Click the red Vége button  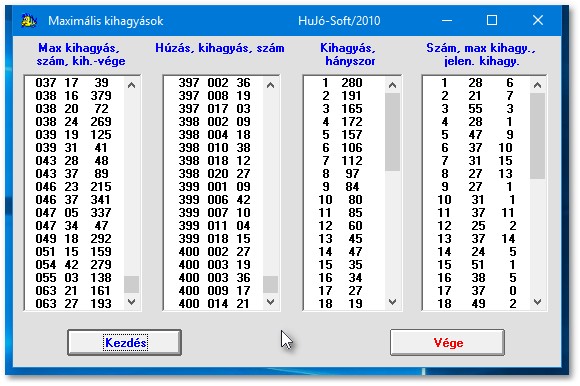[x=448, y=342]
